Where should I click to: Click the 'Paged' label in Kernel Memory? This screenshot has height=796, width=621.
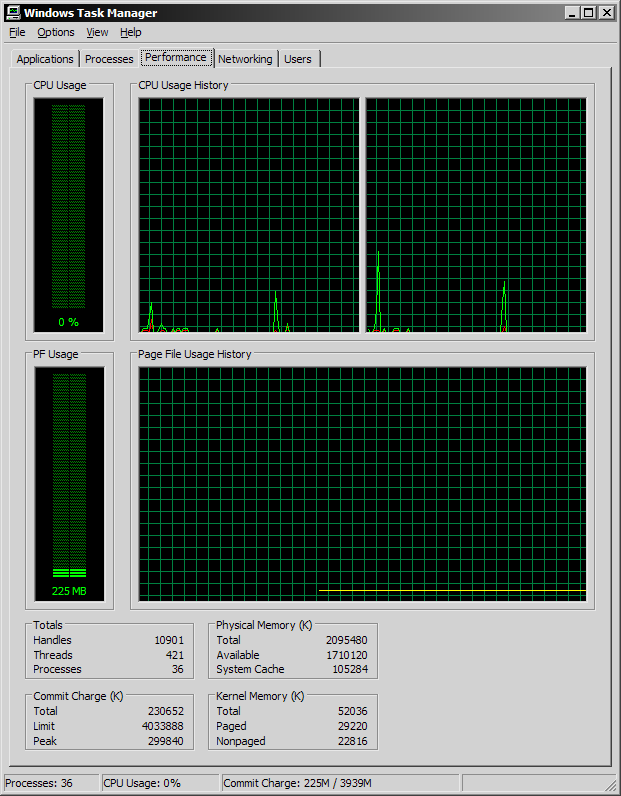tap(231, 726)
